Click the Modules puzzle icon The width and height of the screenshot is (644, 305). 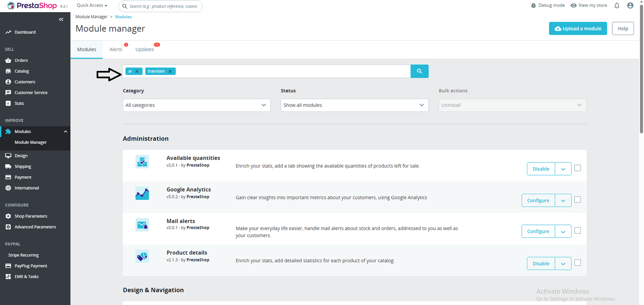[x=8, y=132]
